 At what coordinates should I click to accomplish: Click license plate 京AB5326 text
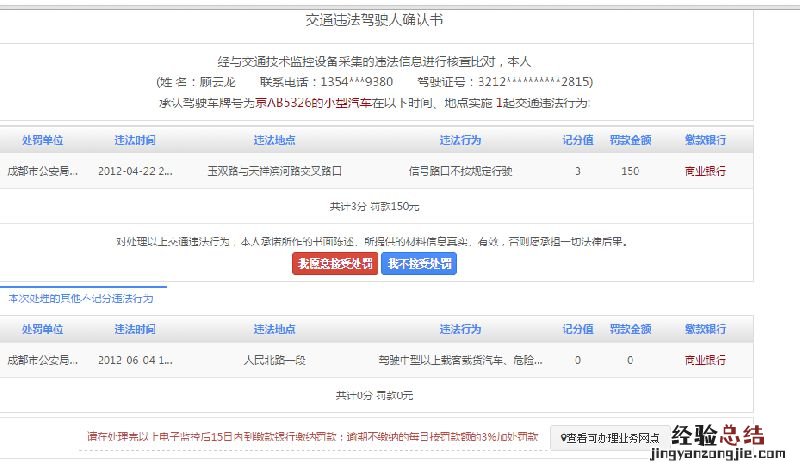pyautogui.click(x=283, y=103)
